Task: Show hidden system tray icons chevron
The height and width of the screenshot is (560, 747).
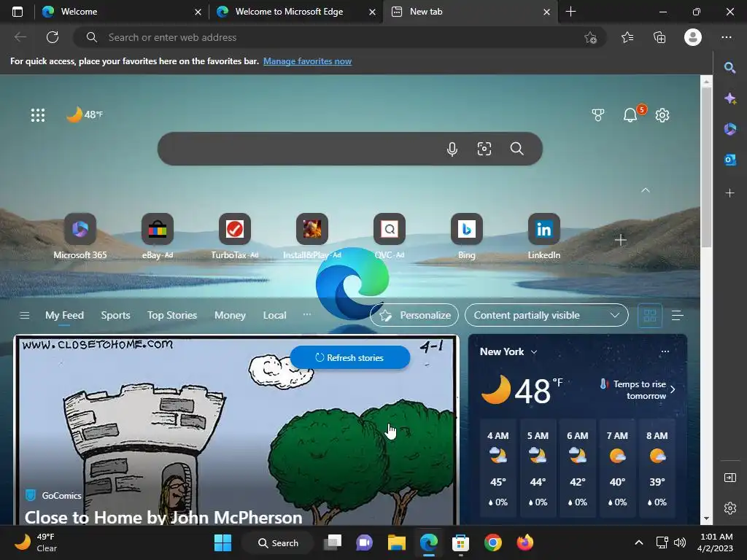Action: (639, 542)
